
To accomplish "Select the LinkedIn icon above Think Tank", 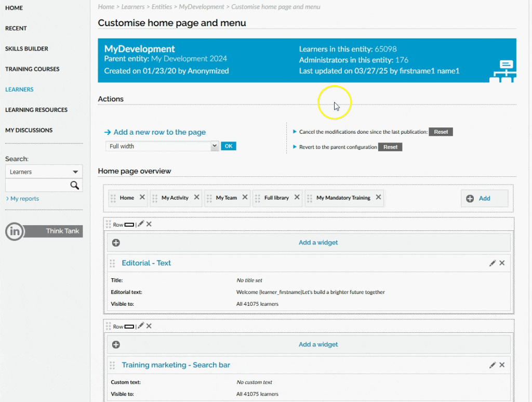I will click(x=14, y=231).
